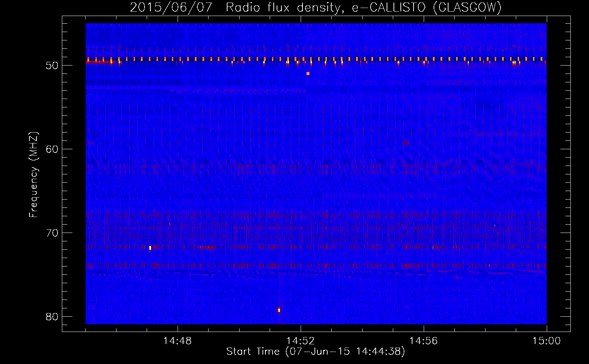The image size is (589, 364).
Task: Click the 'Start Time (07-Jun-15 14:44:38)' axis label
Action: pyautogui.click(x=316, y=352)
